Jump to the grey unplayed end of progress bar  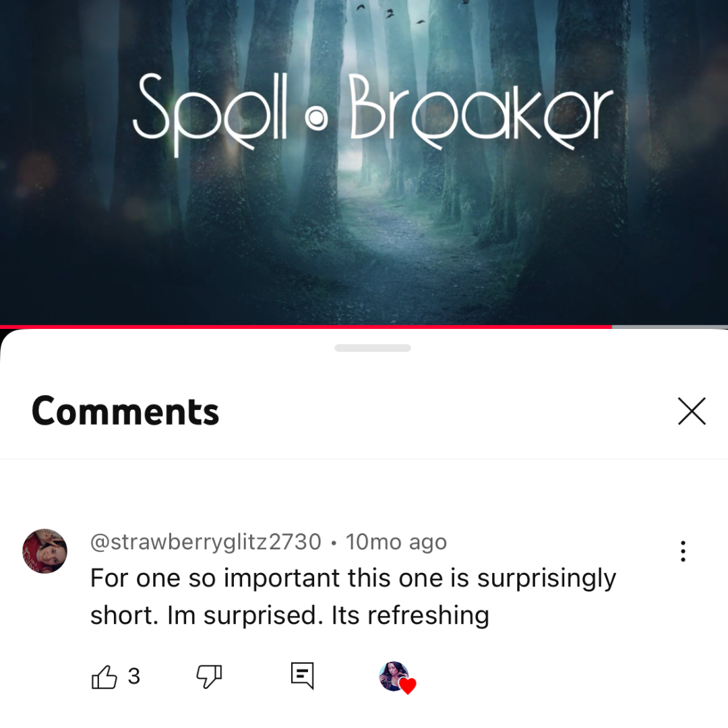click(x=669, y=327)
